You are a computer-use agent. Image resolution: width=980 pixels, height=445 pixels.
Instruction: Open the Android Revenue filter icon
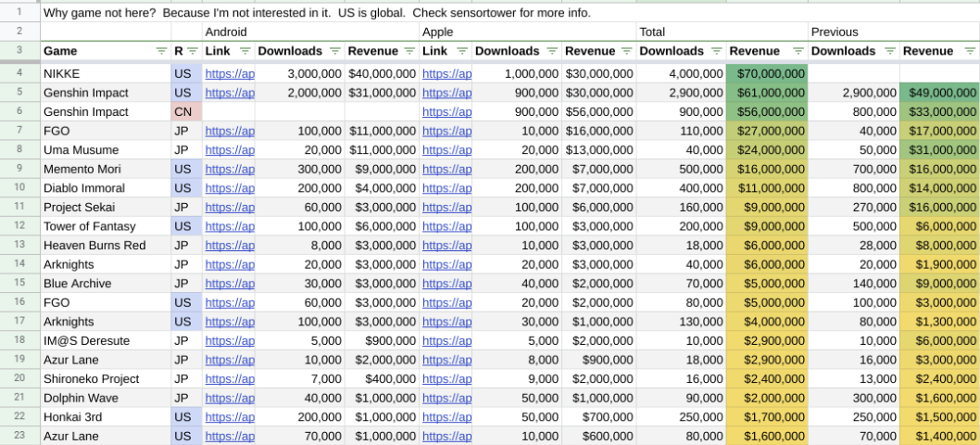(x=408, y=51)
